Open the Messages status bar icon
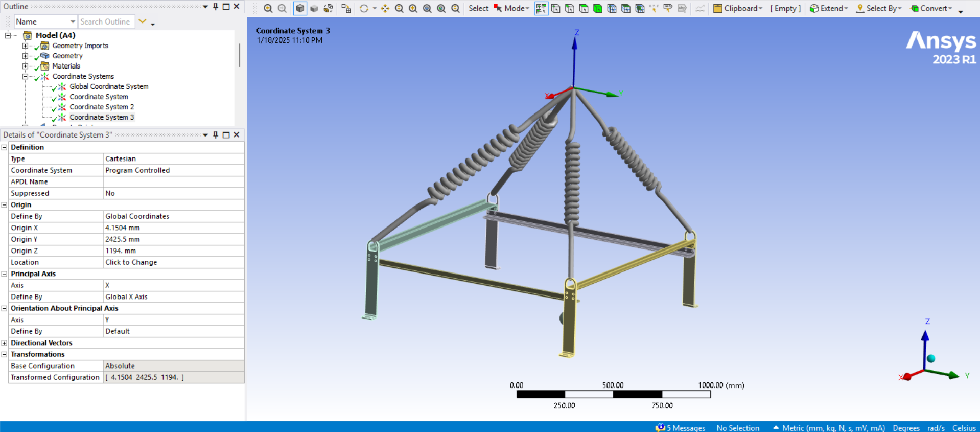 pyautogui.click(x=661, y=427)
